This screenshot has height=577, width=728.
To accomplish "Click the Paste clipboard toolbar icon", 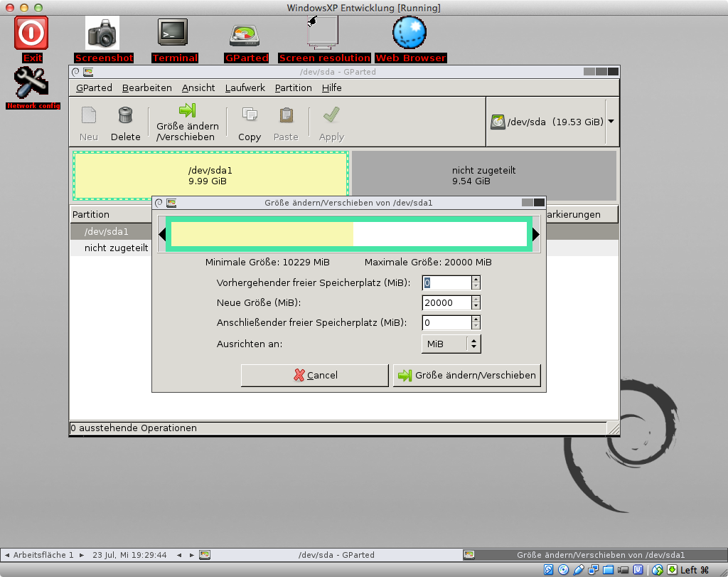I will pos(286,115).
